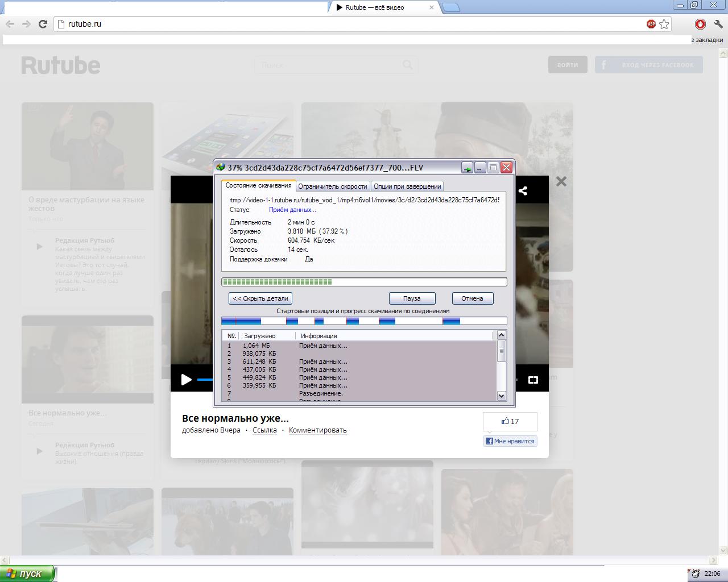Maximize the download dialog
728x582 pixels.
[493, 167]
